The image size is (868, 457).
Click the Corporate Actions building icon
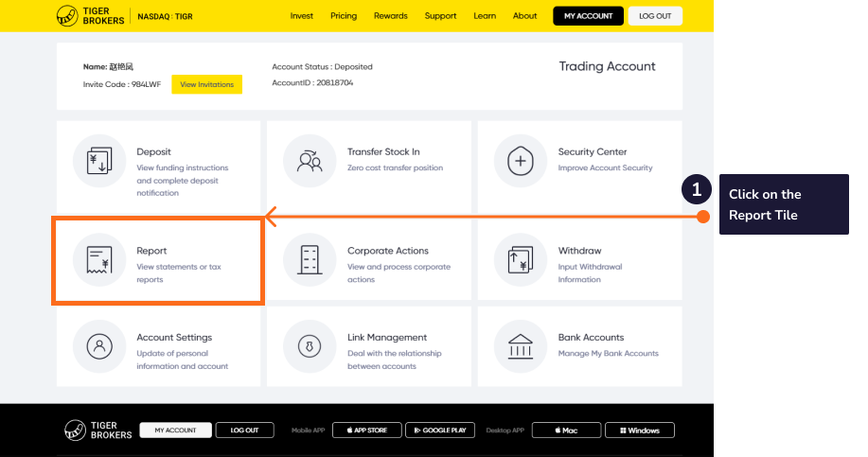310,260
